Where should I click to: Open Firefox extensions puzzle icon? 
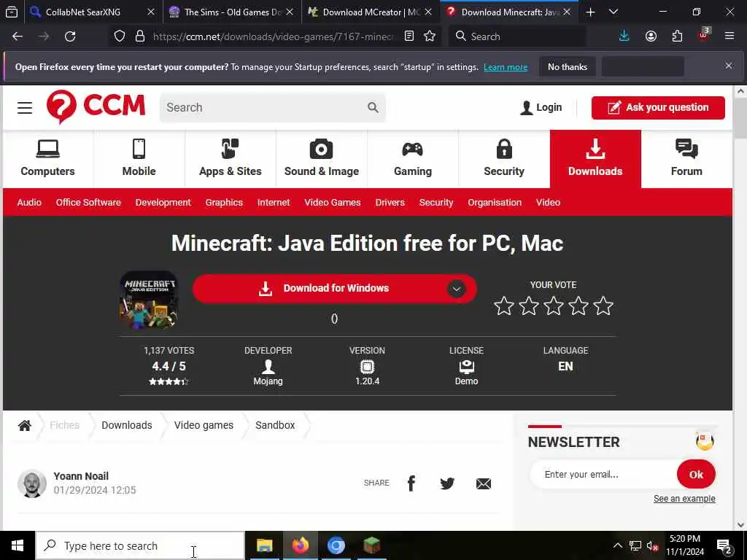pyautogui.click(x=677, y=36)
